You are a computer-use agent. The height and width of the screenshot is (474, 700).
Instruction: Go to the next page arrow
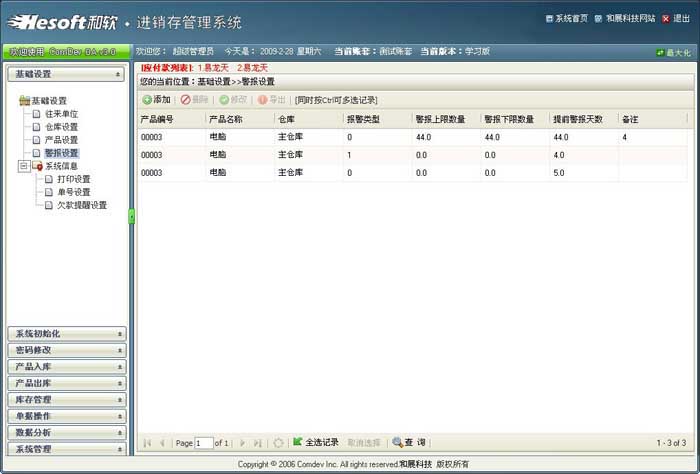[x=242, y=442]
